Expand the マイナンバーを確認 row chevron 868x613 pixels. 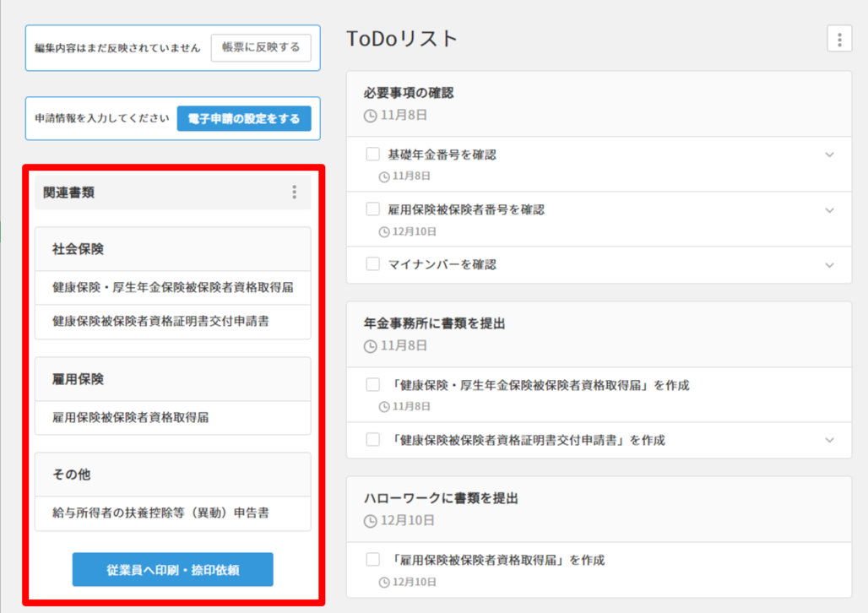829,265
